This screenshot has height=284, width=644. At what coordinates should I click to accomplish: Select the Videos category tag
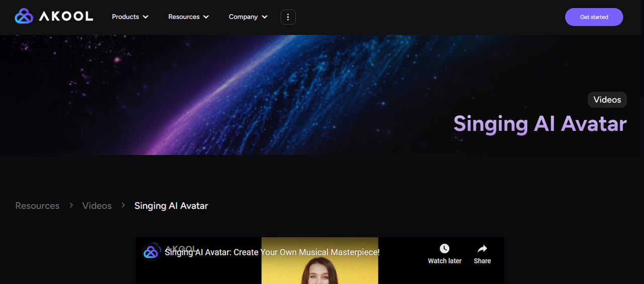607,100
